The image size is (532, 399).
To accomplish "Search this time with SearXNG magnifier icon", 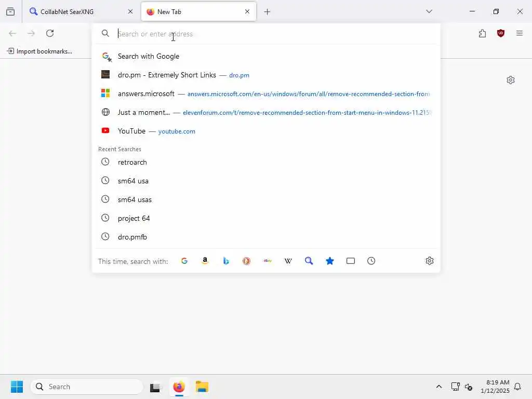I will tap(309, 261).
